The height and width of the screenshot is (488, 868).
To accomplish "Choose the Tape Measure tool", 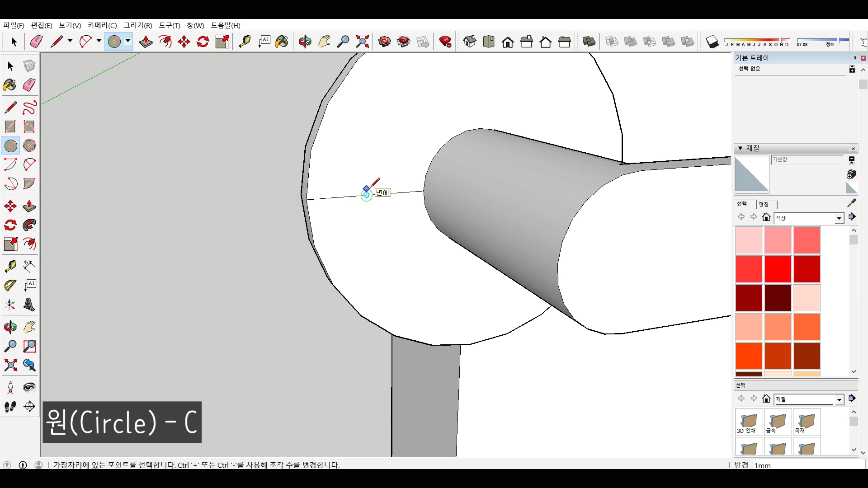I will click(245, 42).
